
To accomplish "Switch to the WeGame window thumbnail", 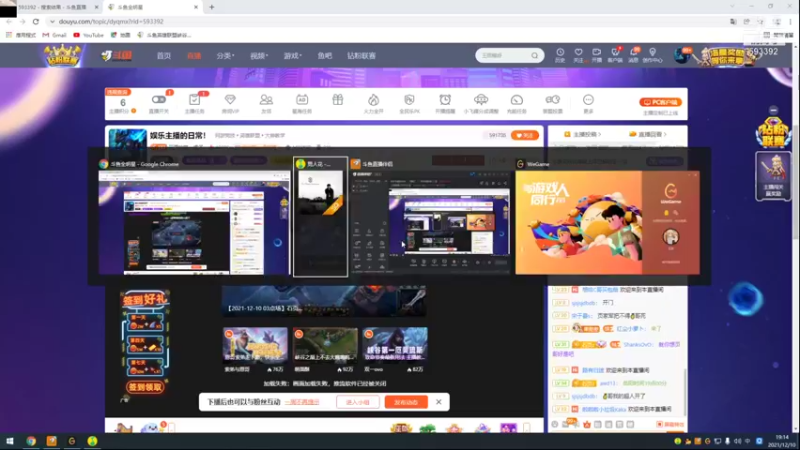I will click(607, 222).
